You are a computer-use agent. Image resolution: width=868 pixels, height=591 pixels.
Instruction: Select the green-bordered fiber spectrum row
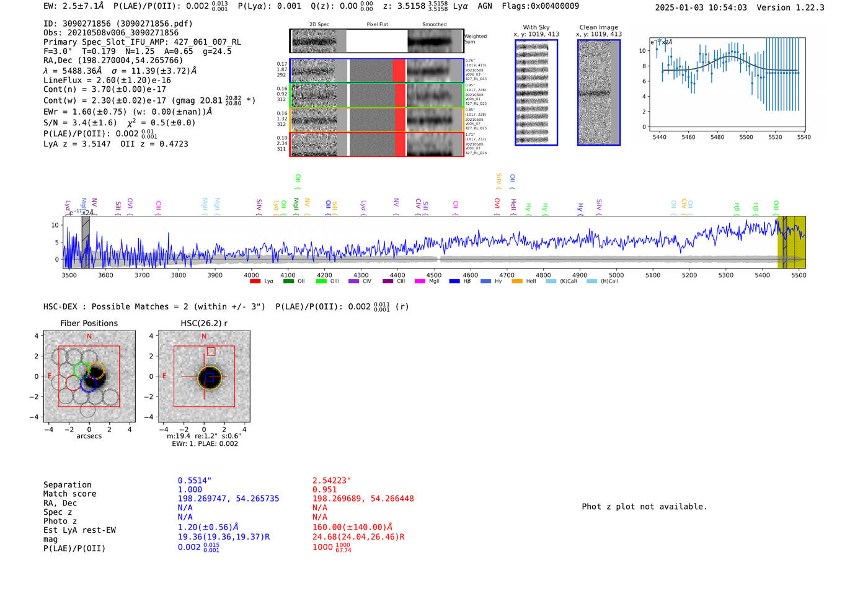click(x=376, y=95)
